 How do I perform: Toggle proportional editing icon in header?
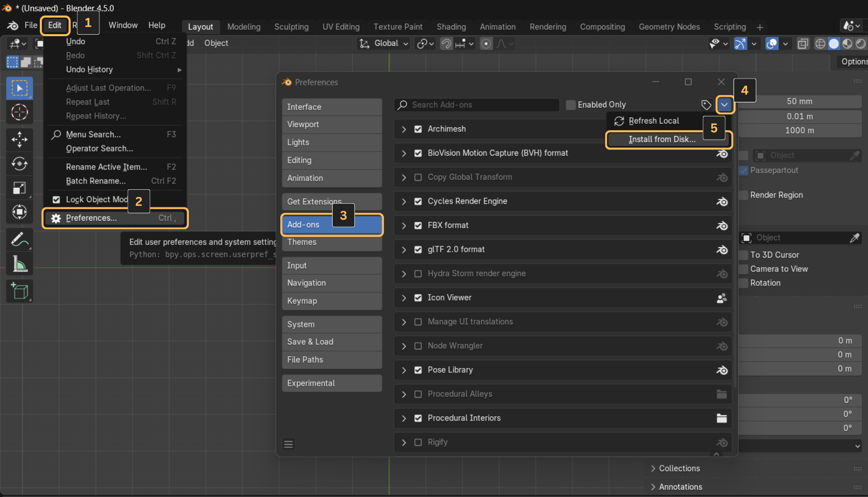tap(486, 43)
